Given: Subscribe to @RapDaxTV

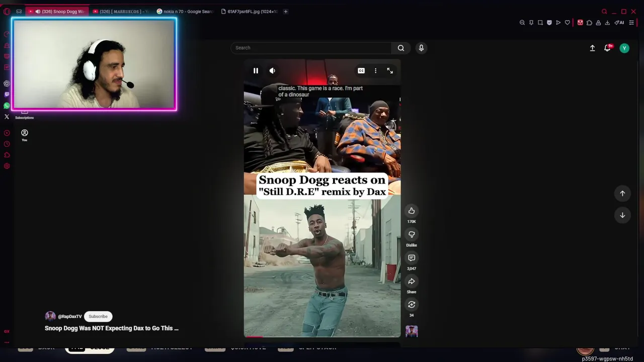Looking at the screenshot, I should tap(98, 316).
